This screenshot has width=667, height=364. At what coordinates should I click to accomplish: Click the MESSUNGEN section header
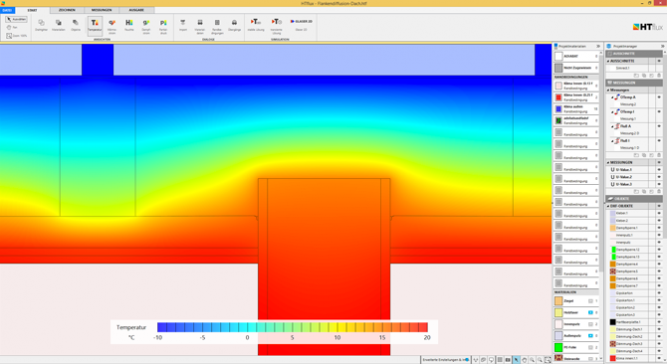pos(634,82)
